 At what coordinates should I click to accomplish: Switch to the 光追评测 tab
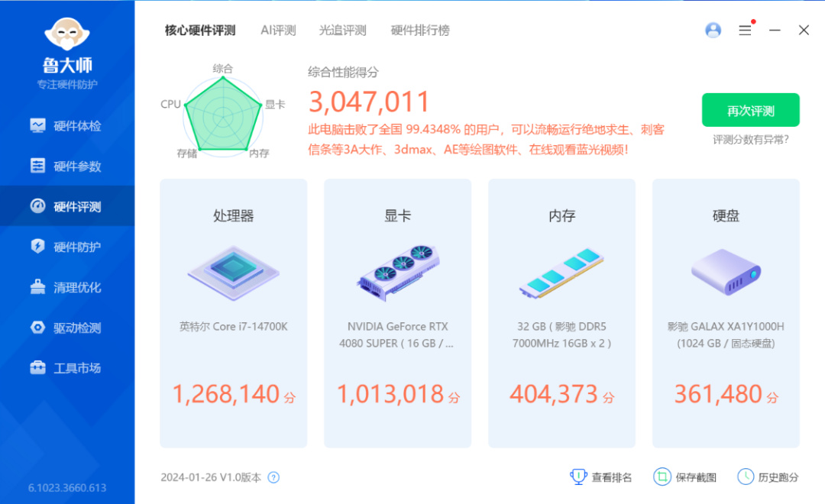click(342, 31)
